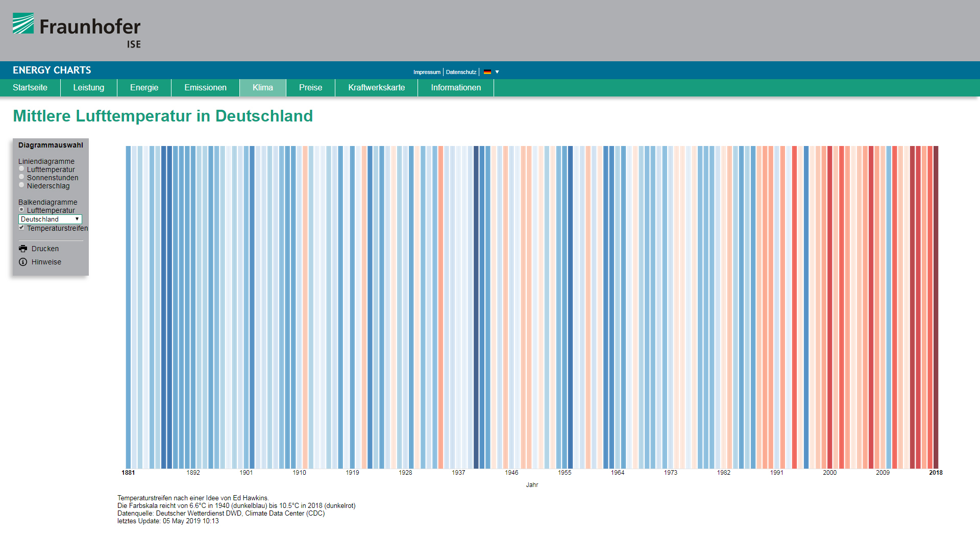Click the info icon next to Hinweise
The width and height of the screenshot is (980, 560).
[x=23, y=262]
